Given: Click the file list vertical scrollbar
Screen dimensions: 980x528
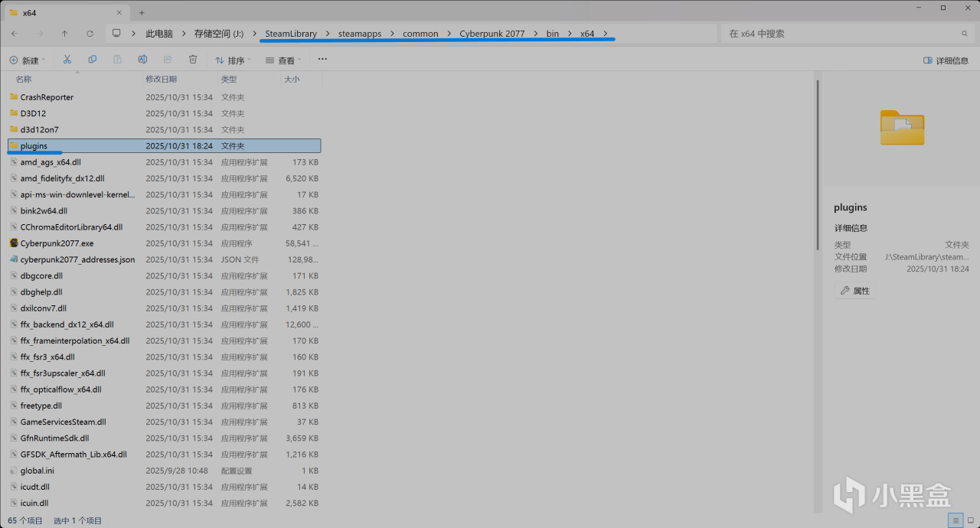Looking at the screenshot, I should [818, 164].
